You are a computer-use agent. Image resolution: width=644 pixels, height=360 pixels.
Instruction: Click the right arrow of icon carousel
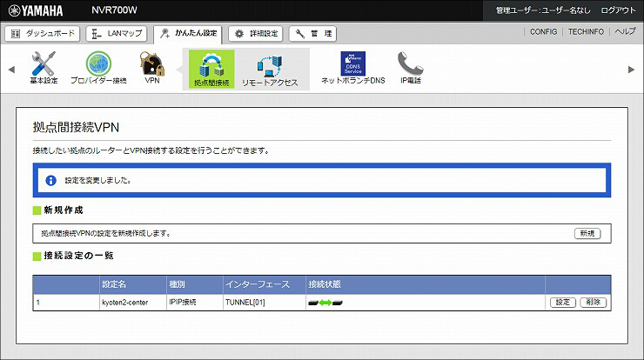[x=631, y=70]
